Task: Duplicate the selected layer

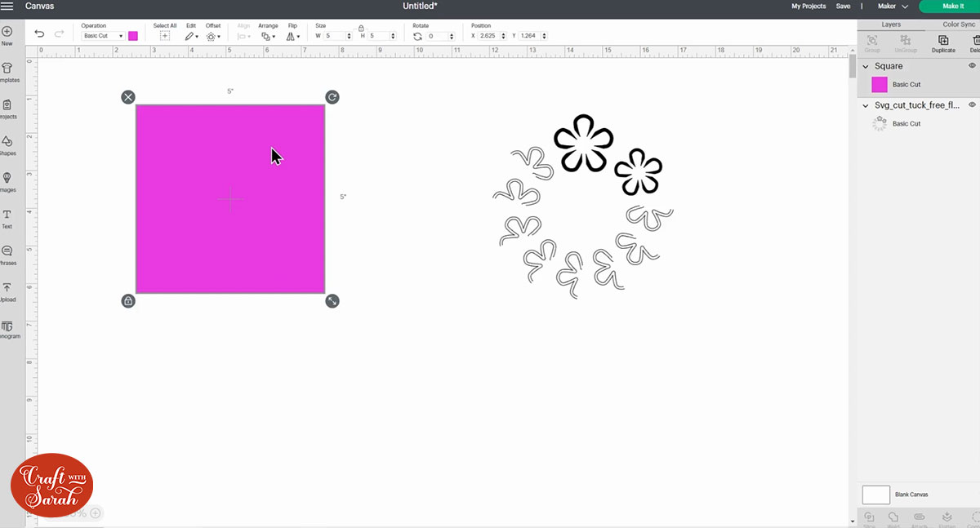Action: coord(943,45)
